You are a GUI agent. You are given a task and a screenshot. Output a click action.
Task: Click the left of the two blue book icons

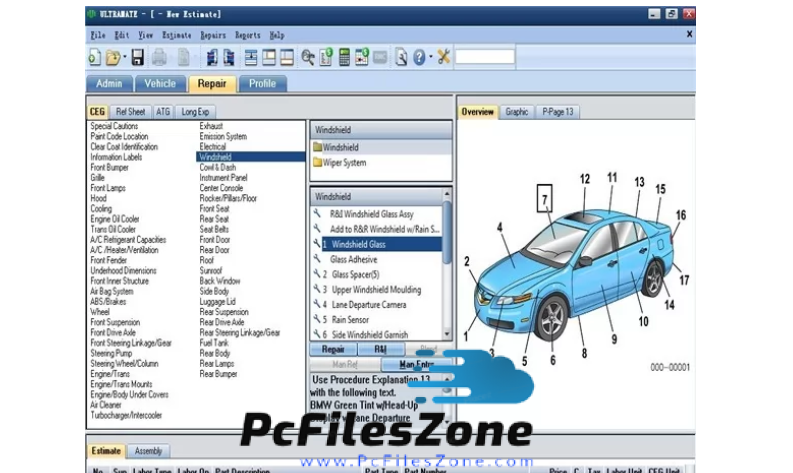211,57
